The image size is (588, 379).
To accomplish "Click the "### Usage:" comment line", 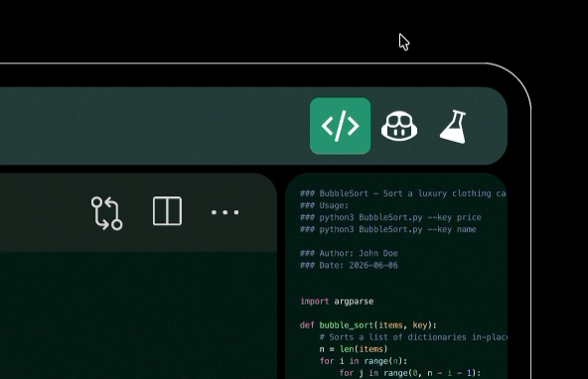I will (325, 205).
